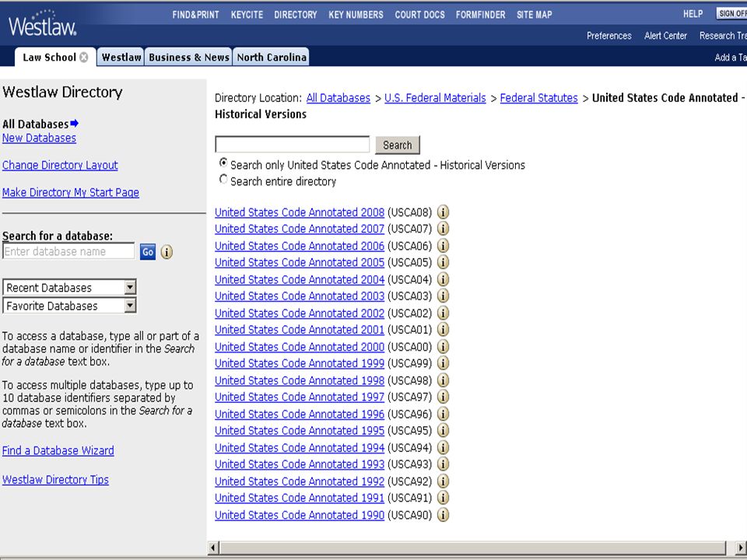747x560 pixels.
Task: Open SITE MAP in top navigation
Action: 535,15
